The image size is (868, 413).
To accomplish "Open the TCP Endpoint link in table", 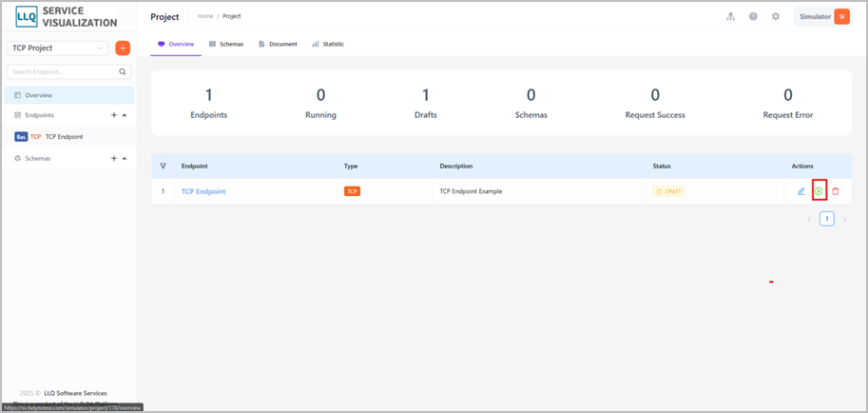I will click(203, 191).
